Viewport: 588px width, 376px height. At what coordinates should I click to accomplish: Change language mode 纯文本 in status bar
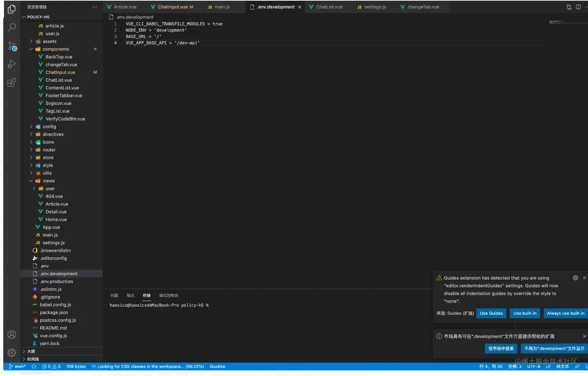(x=562, y=366)
